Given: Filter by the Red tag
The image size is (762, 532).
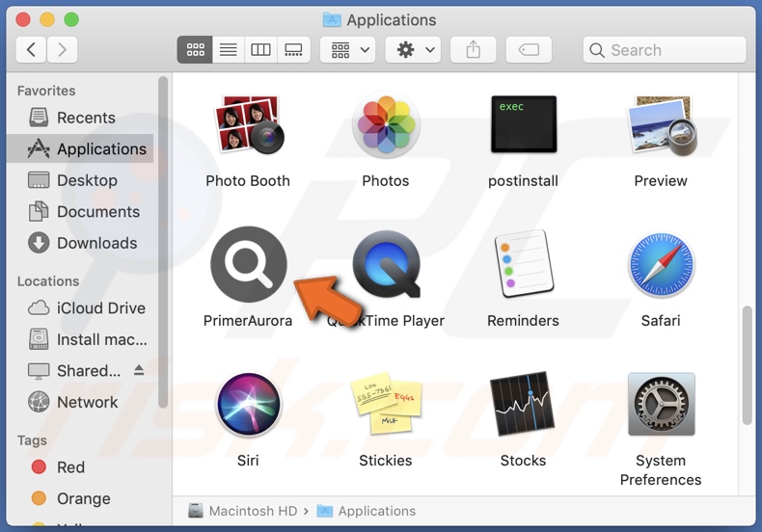Looking at the screenshot, I should 80,467.
